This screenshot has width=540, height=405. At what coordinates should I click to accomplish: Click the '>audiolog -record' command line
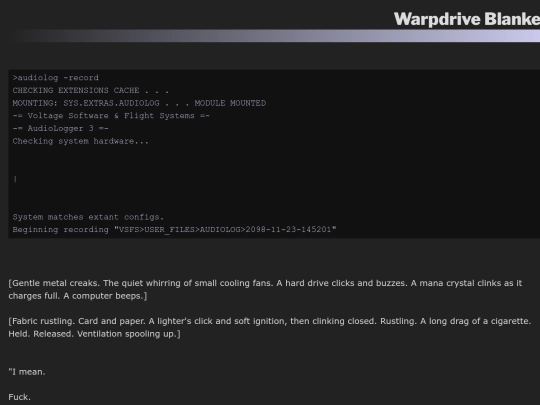(55, 78)
